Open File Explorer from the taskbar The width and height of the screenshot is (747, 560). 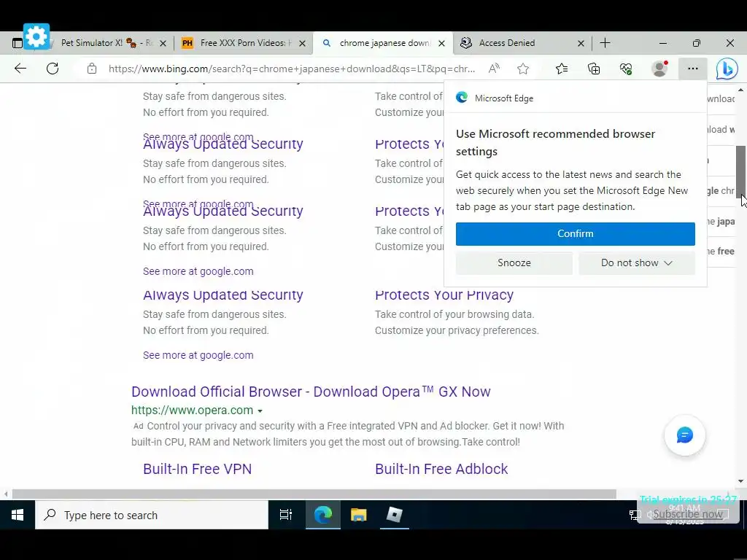[358, 515]
